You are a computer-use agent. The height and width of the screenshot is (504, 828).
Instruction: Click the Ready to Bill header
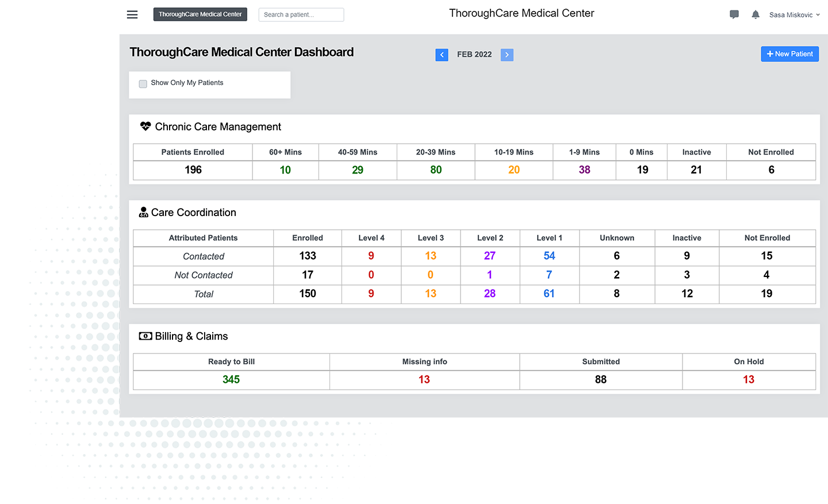[x=231, y=361]
